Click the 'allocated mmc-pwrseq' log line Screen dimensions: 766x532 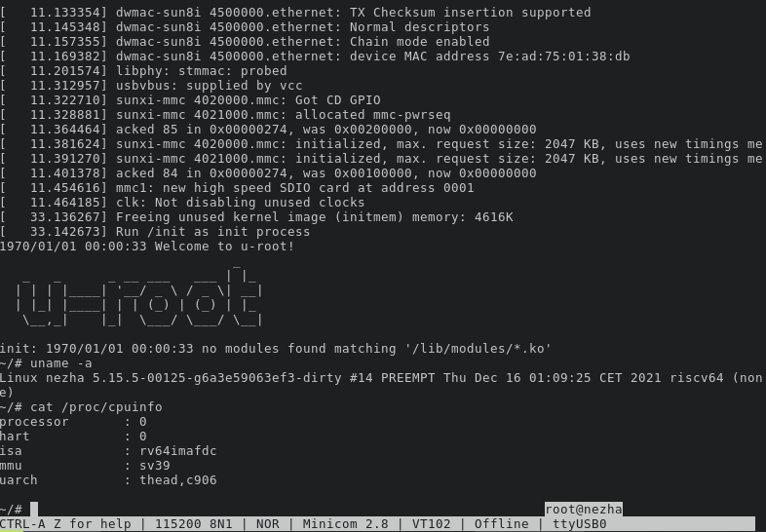pos(225,115)
